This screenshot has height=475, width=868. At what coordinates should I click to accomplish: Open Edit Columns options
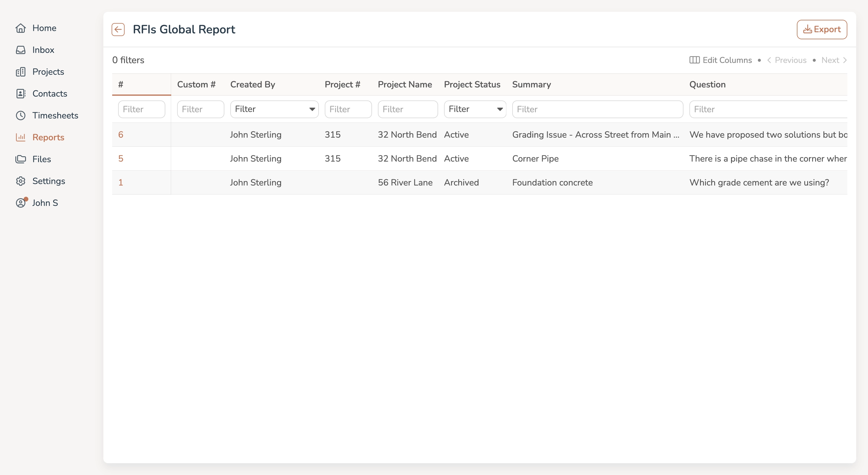click(x=721, y=60)
